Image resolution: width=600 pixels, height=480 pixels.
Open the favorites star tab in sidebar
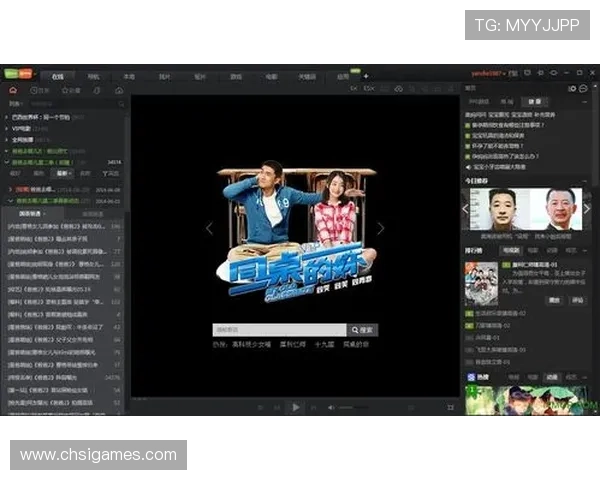[x=70, y=90]
